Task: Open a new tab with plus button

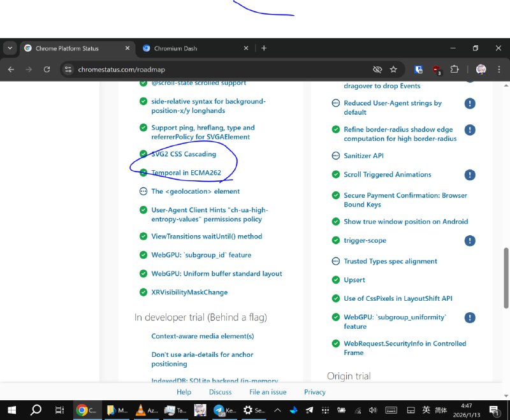Action: pyautogui.click(x=264, y=48)
